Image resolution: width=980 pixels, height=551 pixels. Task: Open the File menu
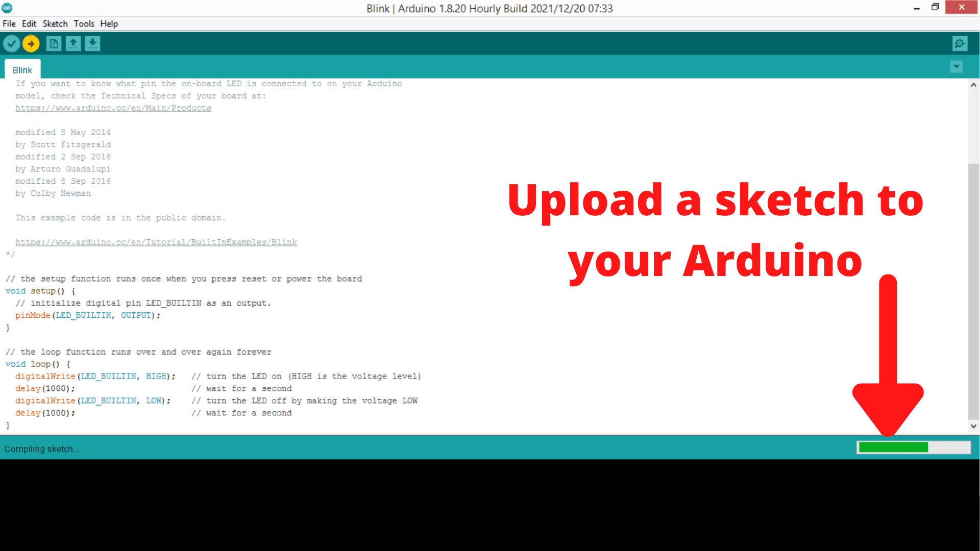click(x=9, y=23)
